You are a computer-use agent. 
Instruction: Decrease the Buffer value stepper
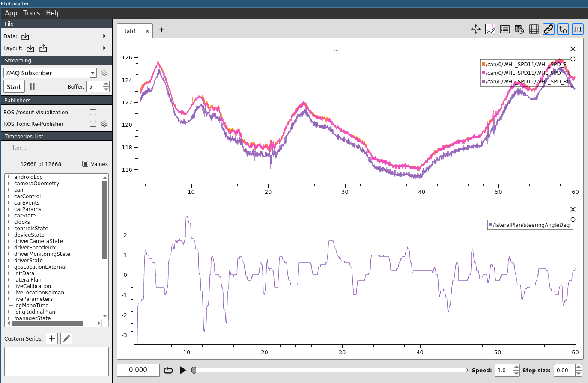click(x=106, y=89)
